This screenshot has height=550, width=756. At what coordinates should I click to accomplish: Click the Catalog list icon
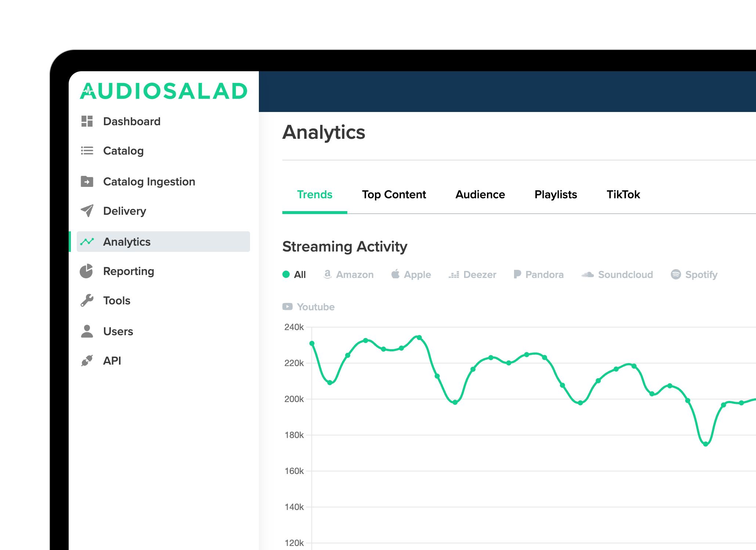(87, 151)
